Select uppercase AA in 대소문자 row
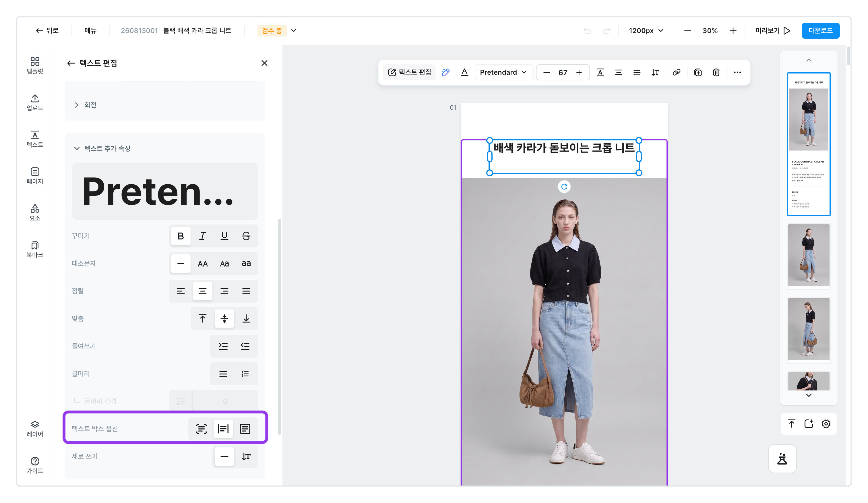Viewport: 868px width, 503px height. coord(203,264)
